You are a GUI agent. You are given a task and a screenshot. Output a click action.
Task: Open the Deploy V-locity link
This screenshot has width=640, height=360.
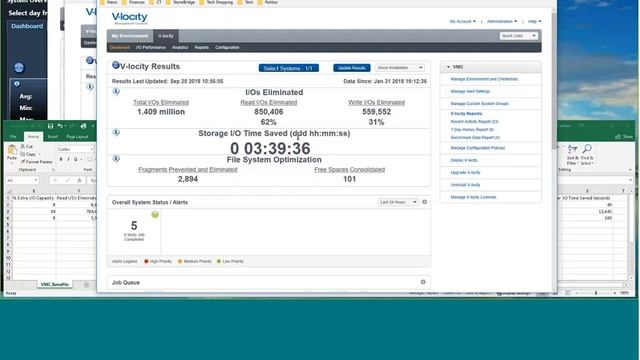click(464, 160)
